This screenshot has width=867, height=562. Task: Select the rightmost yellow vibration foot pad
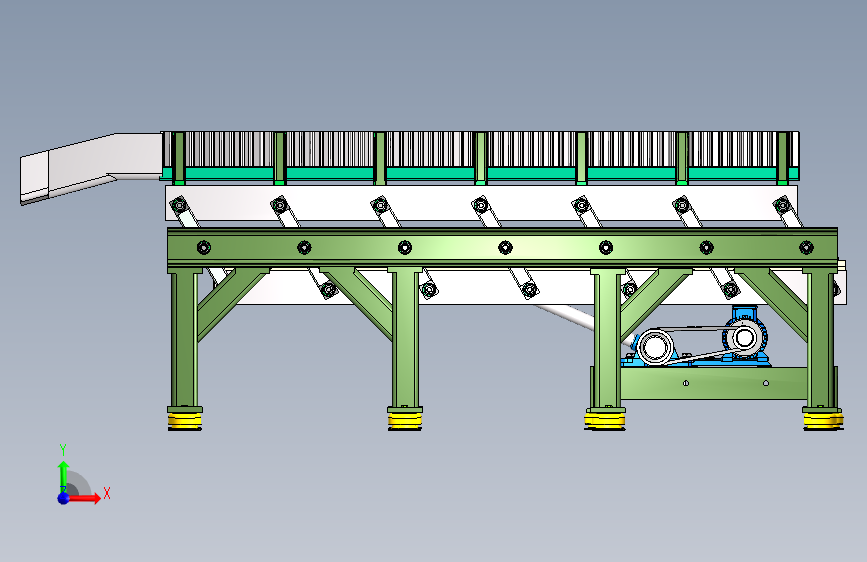823,420
